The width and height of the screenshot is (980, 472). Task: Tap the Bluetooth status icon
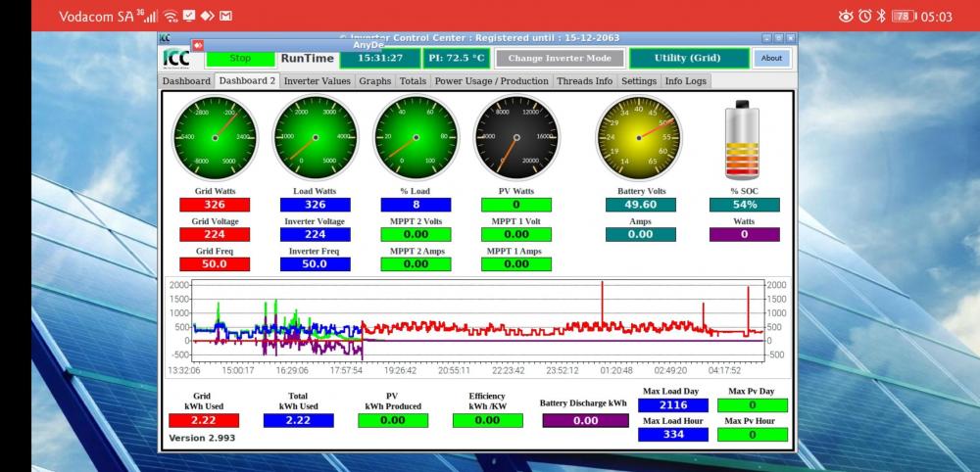pos(880,17)
